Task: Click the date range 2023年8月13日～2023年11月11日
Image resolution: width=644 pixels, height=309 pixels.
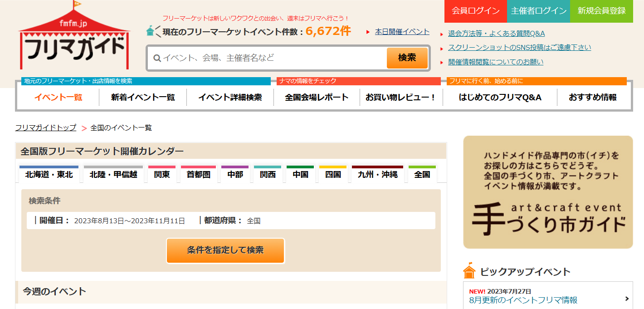Action: pyautogui.click(x=130, y=221)
